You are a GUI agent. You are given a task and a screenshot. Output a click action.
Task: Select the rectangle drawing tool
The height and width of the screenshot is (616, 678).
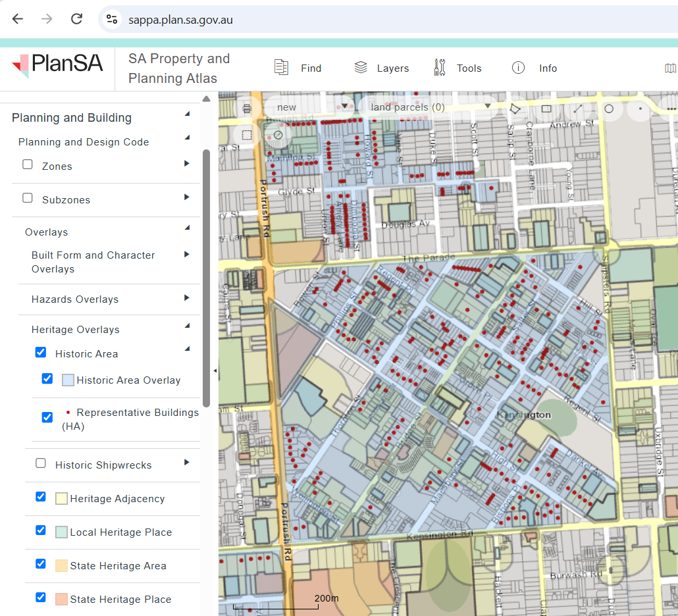(546, 109)
